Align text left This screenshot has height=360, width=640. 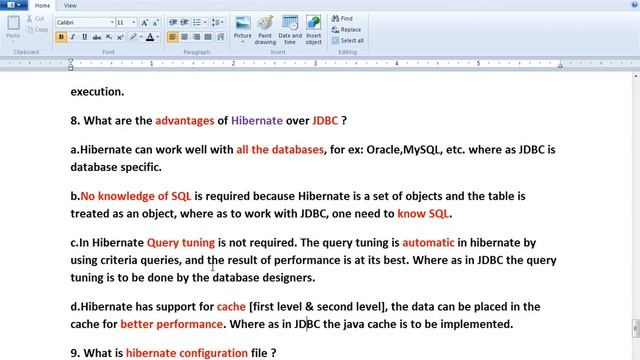coord(173,37)
